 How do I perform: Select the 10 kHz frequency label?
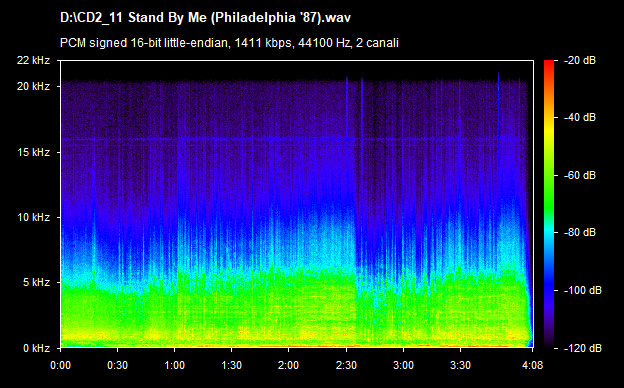coord(33,218)
